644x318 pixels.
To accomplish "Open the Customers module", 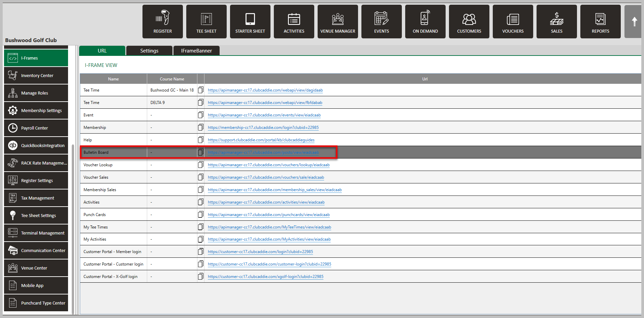I will pos(469,22).
